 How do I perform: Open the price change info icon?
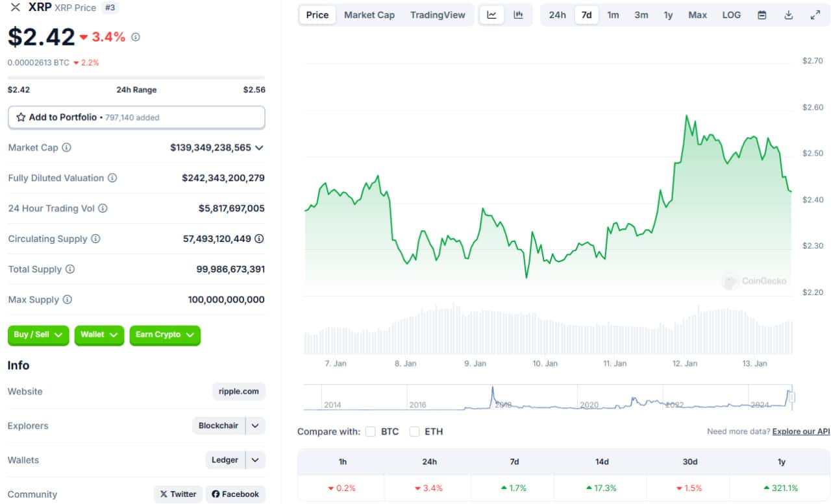[136, 38]
